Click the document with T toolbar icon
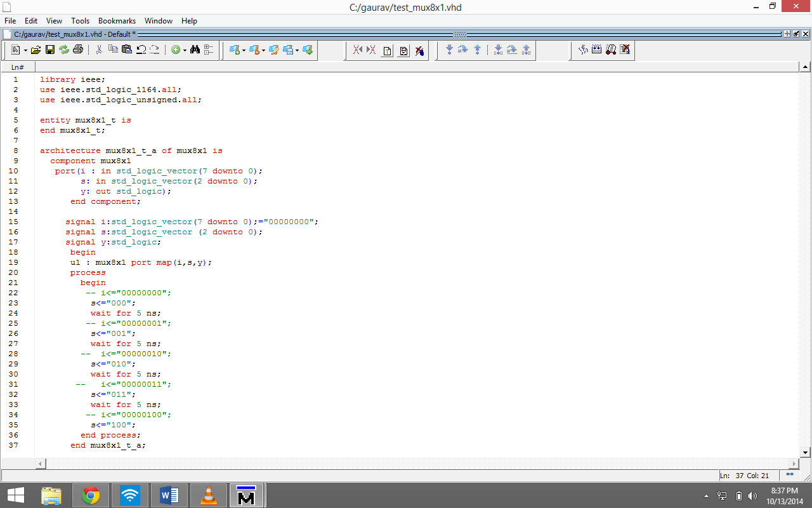 click(387, 50)
